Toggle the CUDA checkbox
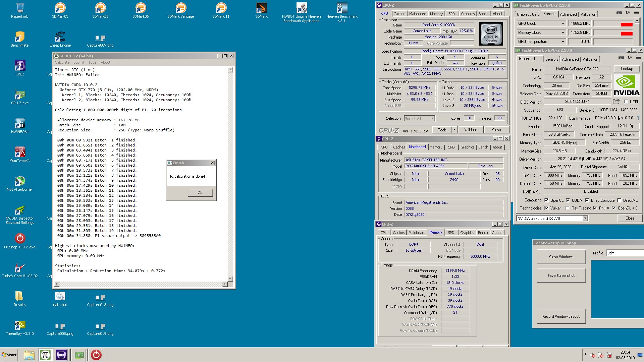Image resolution: width=644 pixels, height=362 pixels. [568, 200]
